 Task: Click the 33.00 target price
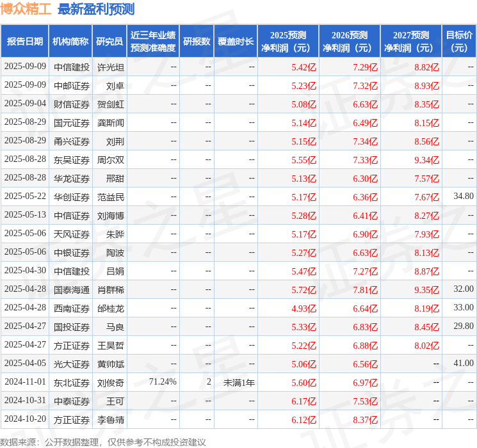[464, 307]
